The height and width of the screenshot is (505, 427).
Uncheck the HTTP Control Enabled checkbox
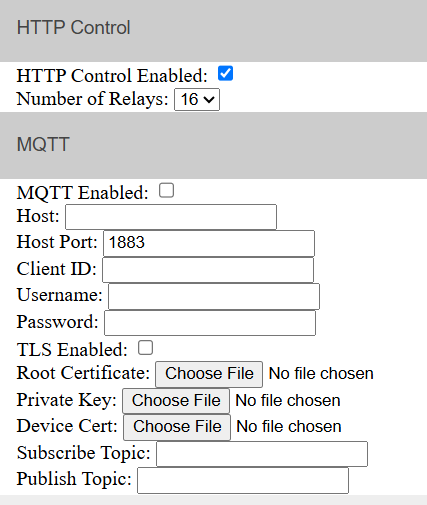[225, 73]
